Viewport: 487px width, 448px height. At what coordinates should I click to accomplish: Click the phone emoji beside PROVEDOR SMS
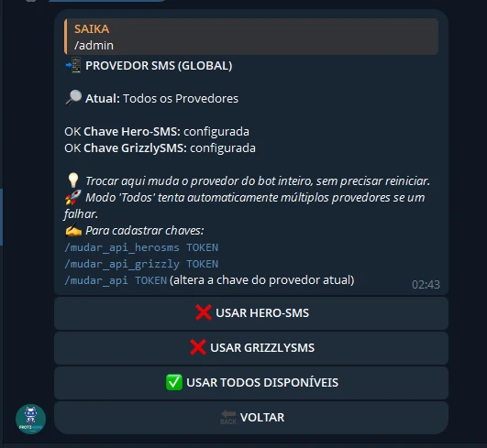pyautogui.click(x=73, y=65)
